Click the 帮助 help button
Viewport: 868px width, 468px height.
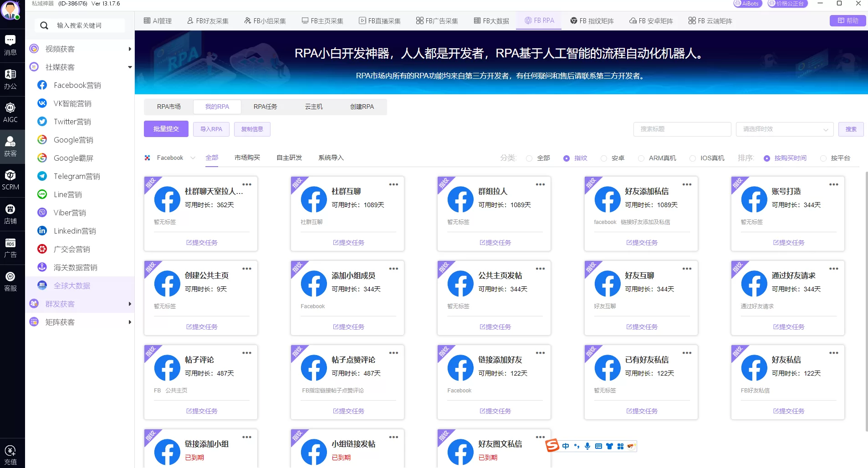(848, 20)
